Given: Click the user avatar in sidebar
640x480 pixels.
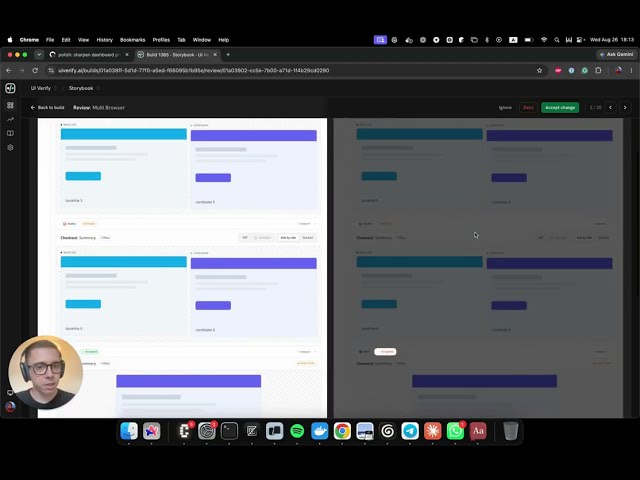Looking at the screenshot, I should 10,407.
